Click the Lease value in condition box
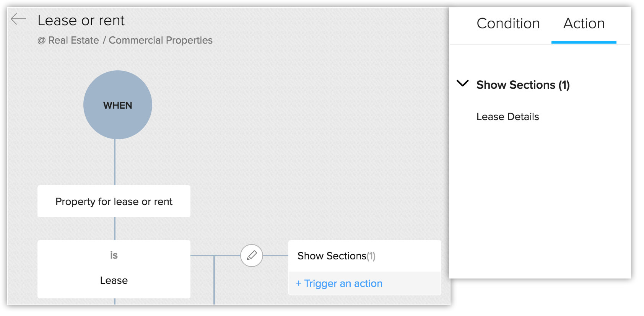This screenshot has width=644, height=316. coord(114,280)
